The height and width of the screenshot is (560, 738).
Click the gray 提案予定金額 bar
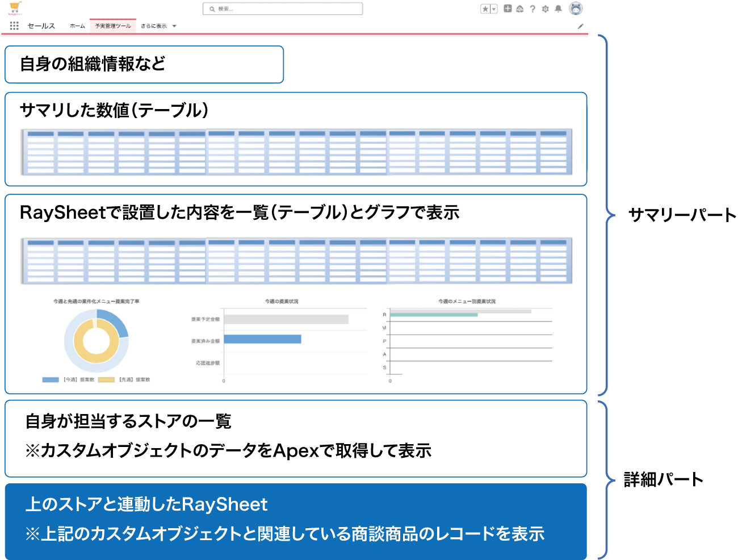[x=286, y=319]
